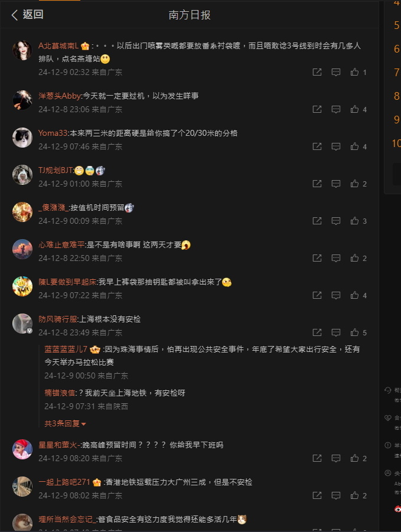This screenshot has width=401, height=532.
Task: Reply to 一起上路吧271's comment
Action: (x=336, y=496)
